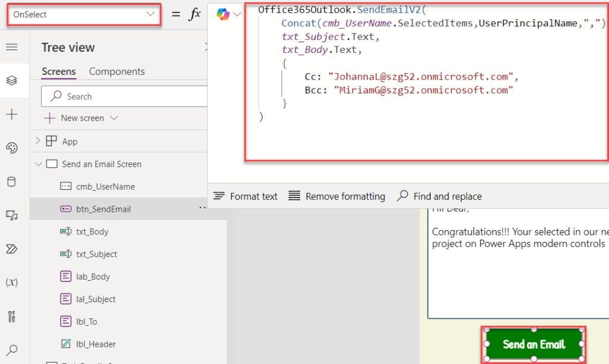Click Remove formatting button

click(x=337, y=196)
